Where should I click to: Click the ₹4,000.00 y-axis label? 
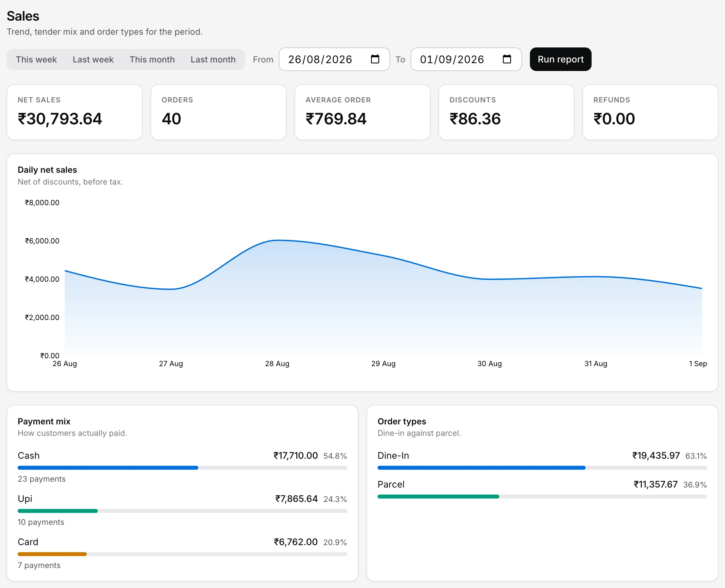click(42, 279)
